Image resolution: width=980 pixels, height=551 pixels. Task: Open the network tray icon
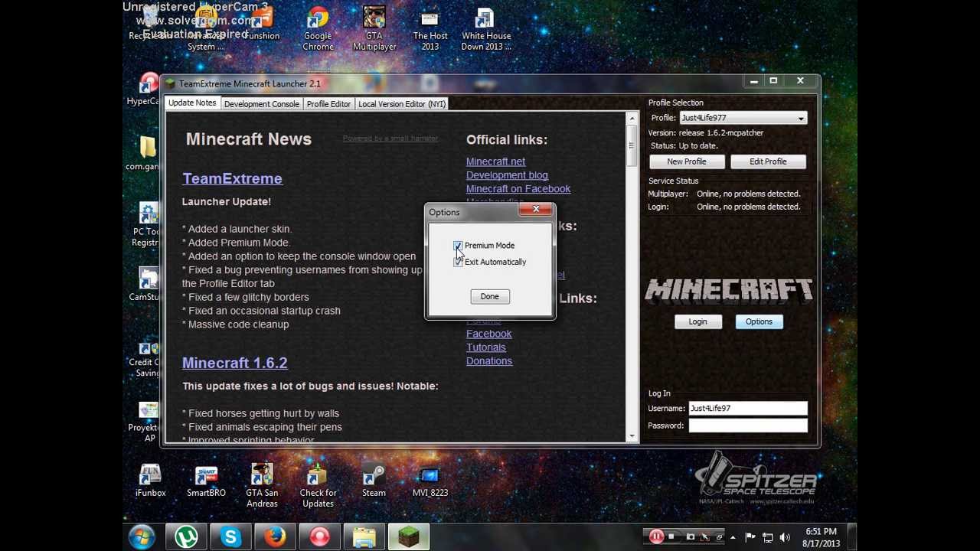click(x=768, y=537)
